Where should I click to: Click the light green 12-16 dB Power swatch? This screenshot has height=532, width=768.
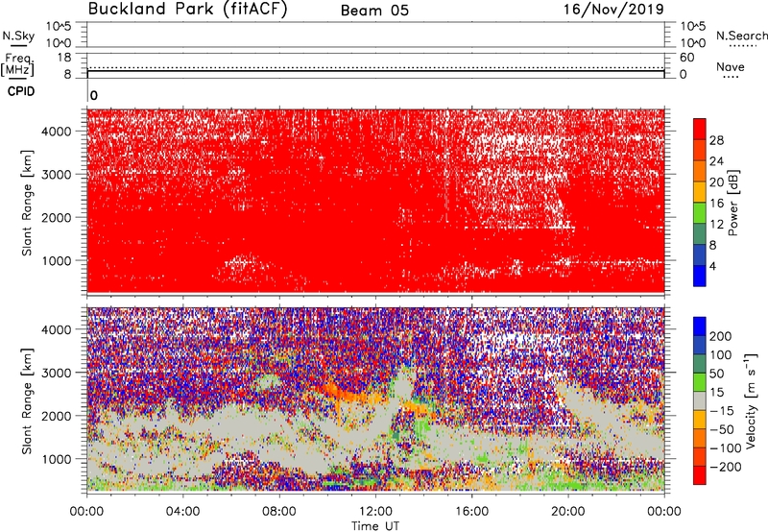pyautogui.click(x=700, y=212)
